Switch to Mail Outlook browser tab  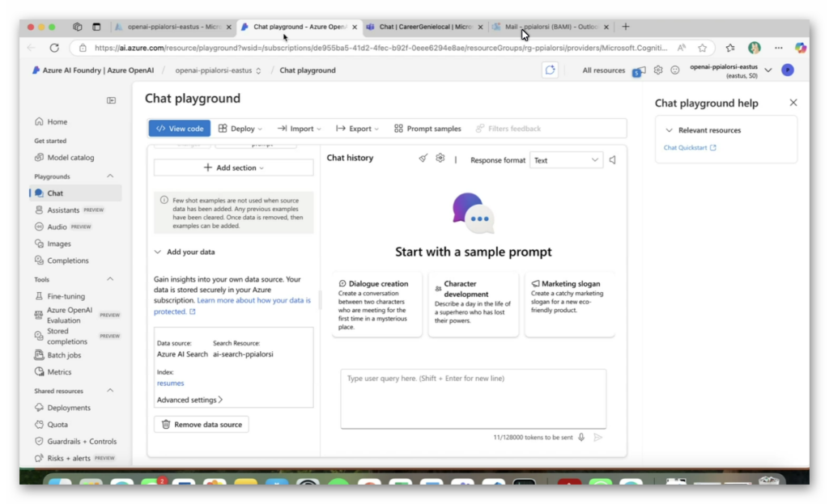pos(551,27)
